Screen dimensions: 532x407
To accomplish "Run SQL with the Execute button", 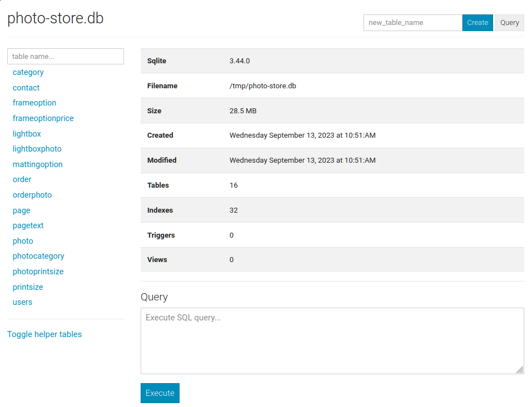I will point(160,393).
